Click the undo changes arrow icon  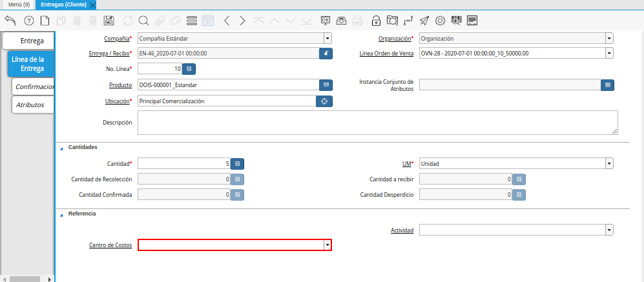10,21
